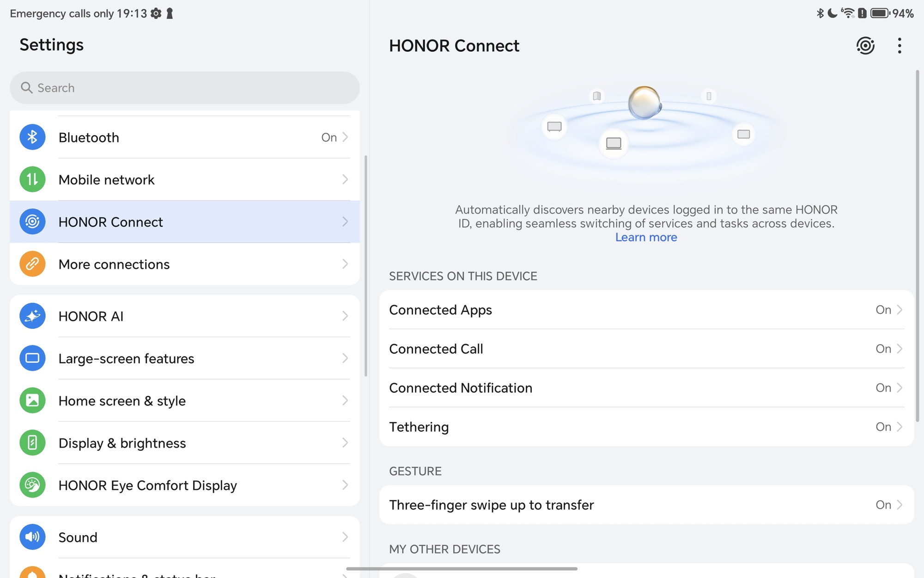Open Mobile network via its green icon
This screenshot has width=924, height=578.
coord(32,179)
